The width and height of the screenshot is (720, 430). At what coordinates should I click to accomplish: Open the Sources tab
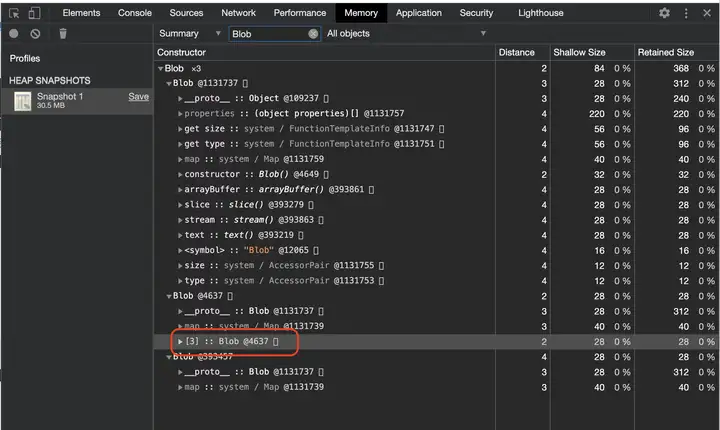186,13
